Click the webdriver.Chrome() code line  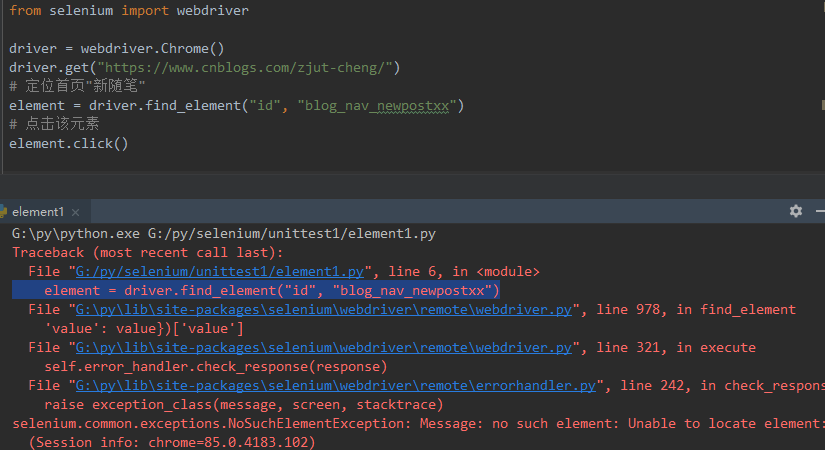point(117,48)
